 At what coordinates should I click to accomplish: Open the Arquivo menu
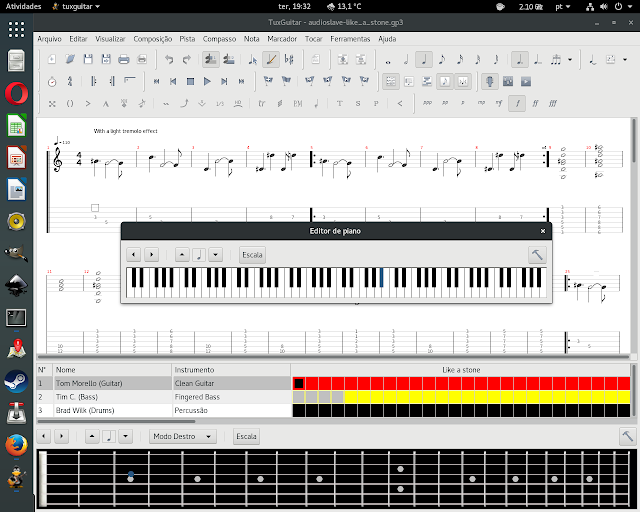(49, 39)
